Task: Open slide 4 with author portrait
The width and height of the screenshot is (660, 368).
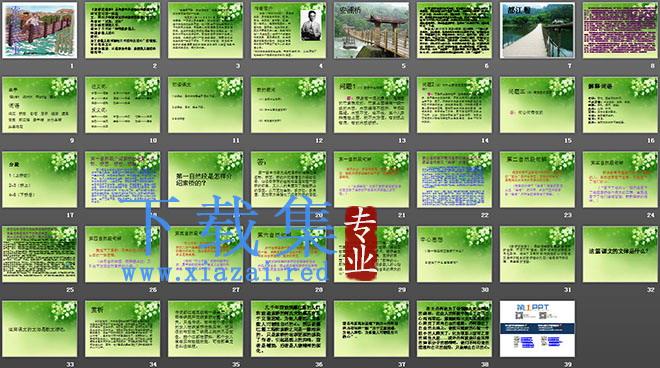Action: click(x=288, y=30)
